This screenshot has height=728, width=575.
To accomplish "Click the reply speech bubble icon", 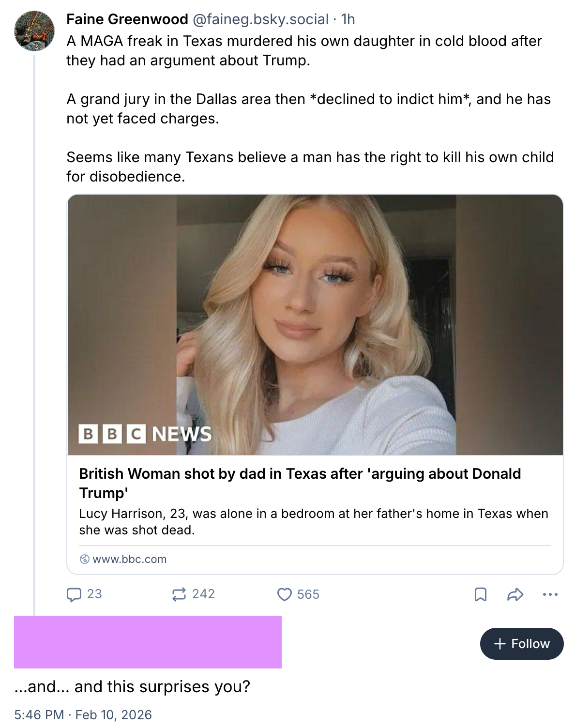I will tap(74, 594).
